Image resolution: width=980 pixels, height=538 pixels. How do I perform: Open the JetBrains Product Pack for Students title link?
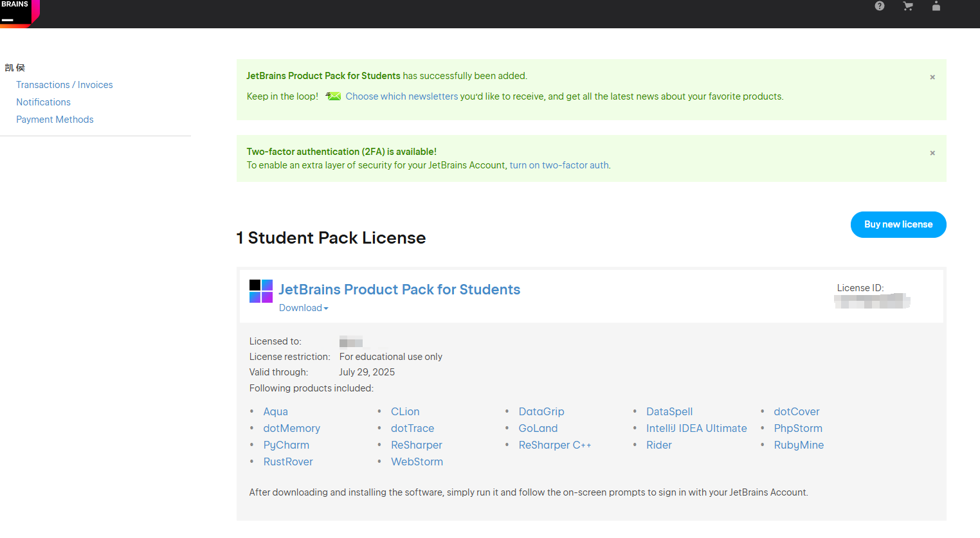(x=399, y=289)
